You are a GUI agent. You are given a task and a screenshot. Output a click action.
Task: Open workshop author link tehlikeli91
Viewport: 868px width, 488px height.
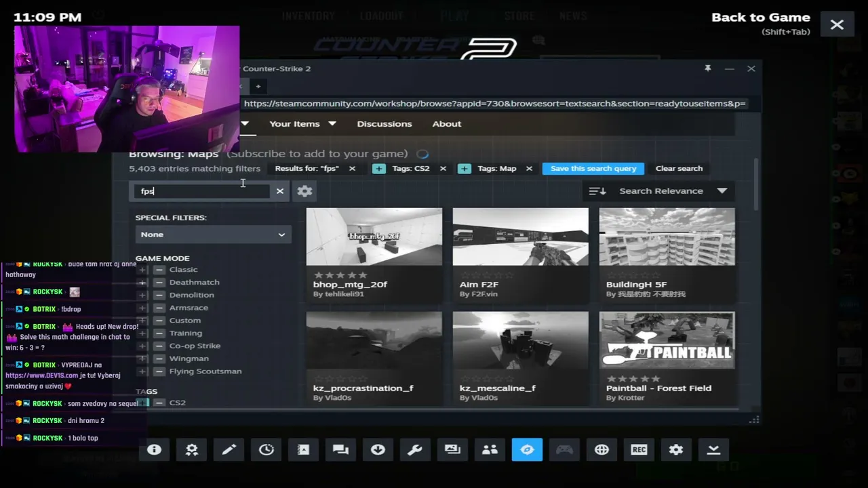coord(343,294)
